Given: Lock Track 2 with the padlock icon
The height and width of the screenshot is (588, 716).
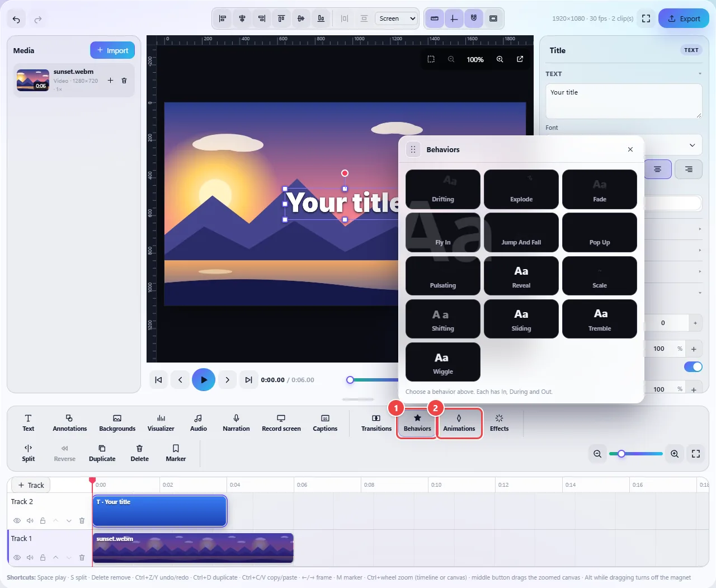Looking at the screenshot, I should [43, 521].
